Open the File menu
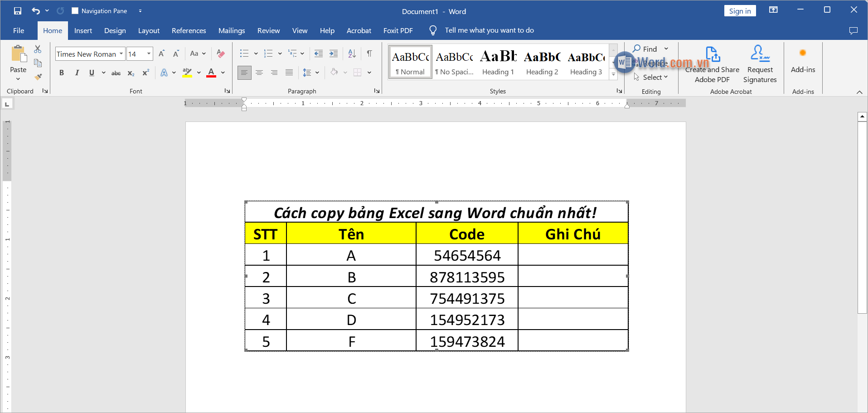Image resolution: width=868 pixels, height=413 pixels. click(x=19, y=30)
